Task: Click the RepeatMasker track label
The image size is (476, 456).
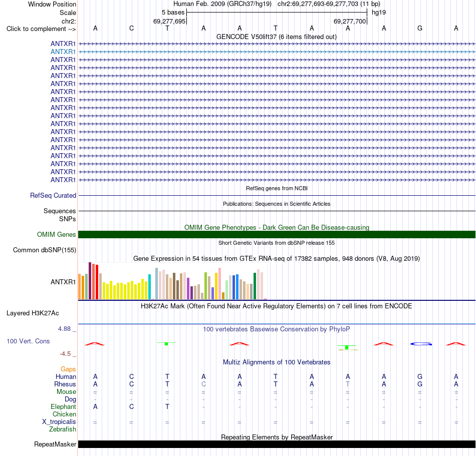Action: [x=55, y=444]
